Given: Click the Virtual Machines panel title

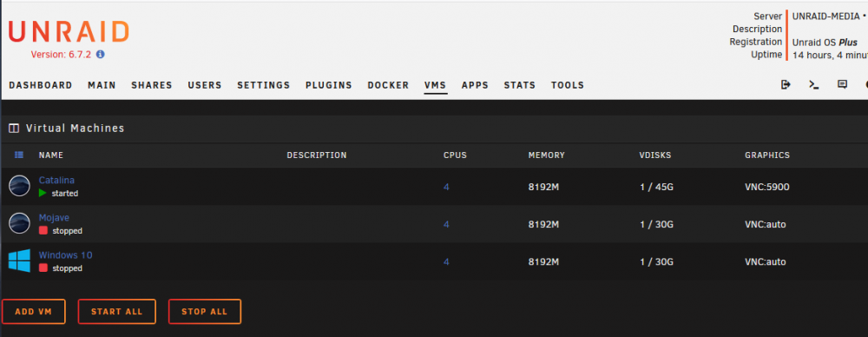Looking at the screenshot, I should click(x=76, y=128).
